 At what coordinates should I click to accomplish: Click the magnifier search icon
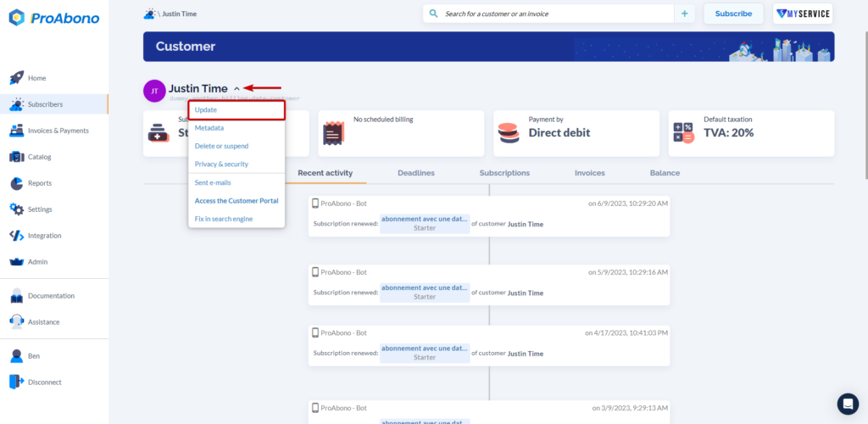point(433,14)
